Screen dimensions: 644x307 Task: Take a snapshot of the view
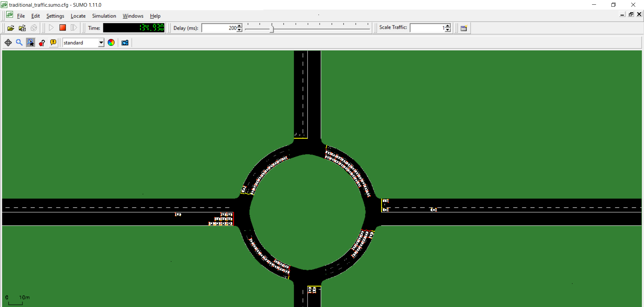point(125,43)
